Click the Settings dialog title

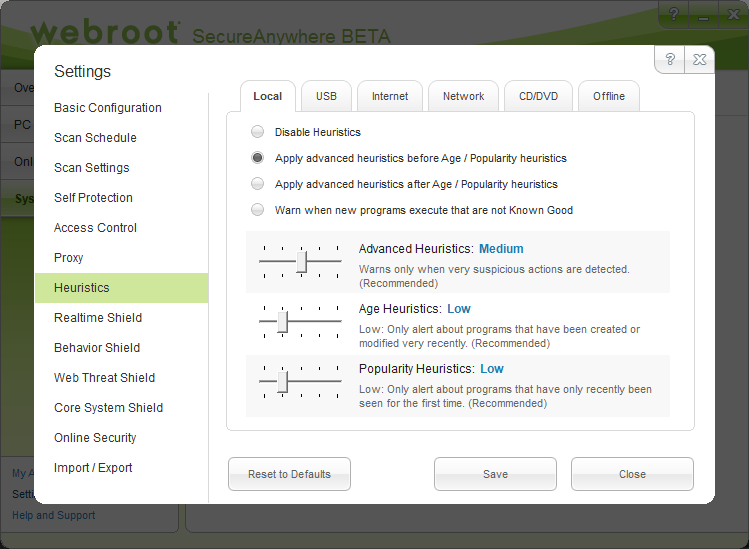coord(83,71)
